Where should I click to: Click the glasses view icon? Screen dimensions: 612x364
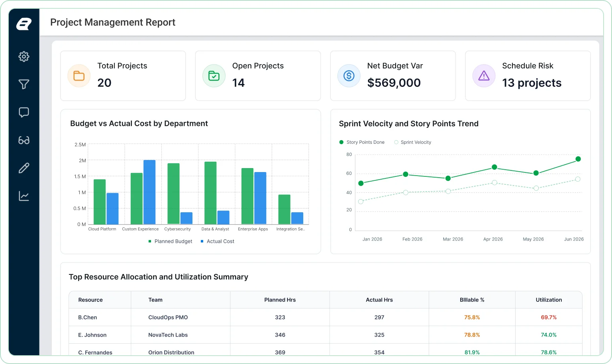click(24, 140)
